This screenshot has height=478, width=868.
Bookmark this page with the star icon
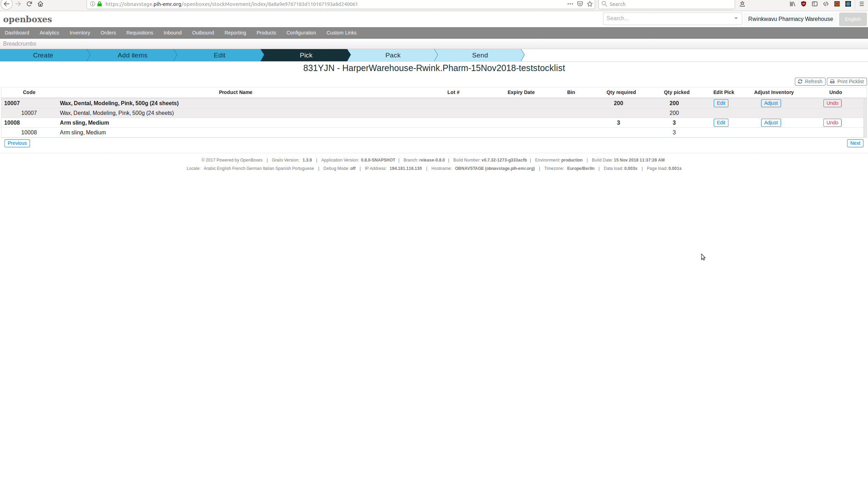[590, 4]
